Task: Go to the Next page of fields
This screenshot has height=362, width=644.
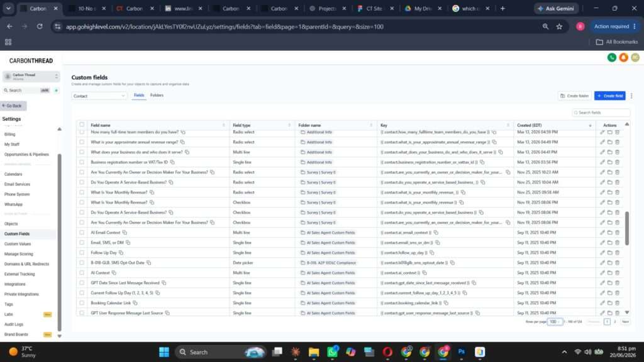Action: (625, 322)
